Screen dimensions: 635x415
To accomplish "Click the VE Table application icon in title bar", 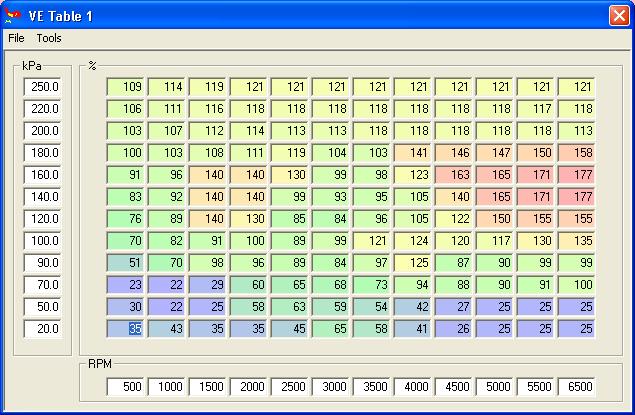I will (x=13, y=15).
